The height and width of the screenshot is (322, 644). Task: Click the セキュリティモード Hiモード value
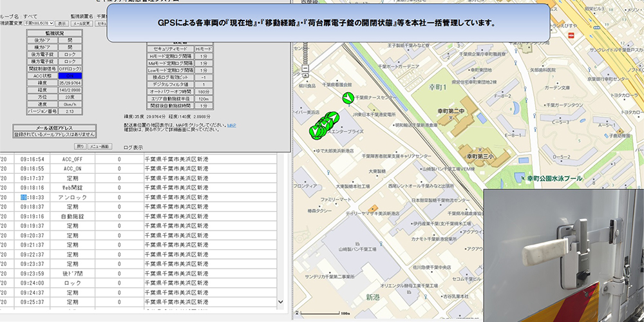tap(204, 48)
